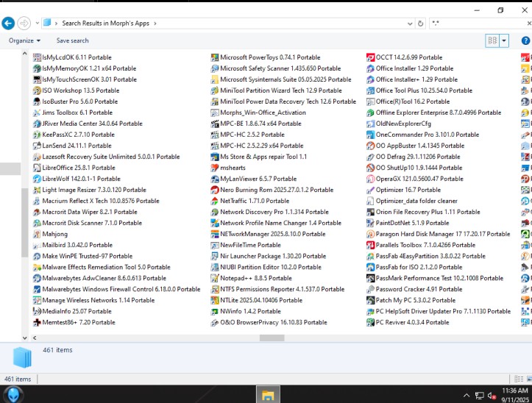Image resolution: width=532 pixels, height=403 pixels.
Task: Select the LibreOffice 25.8.1 Portable icon
Action: (37, 168)
